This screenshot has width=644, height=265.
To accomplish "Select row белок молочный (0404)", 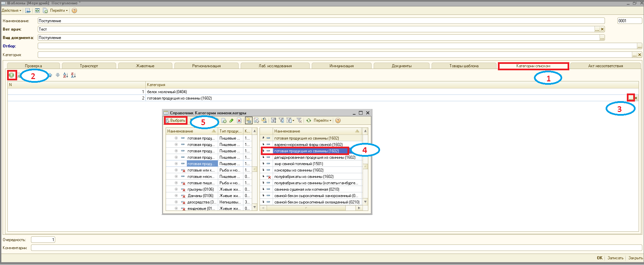I will [x=323, y=92].
